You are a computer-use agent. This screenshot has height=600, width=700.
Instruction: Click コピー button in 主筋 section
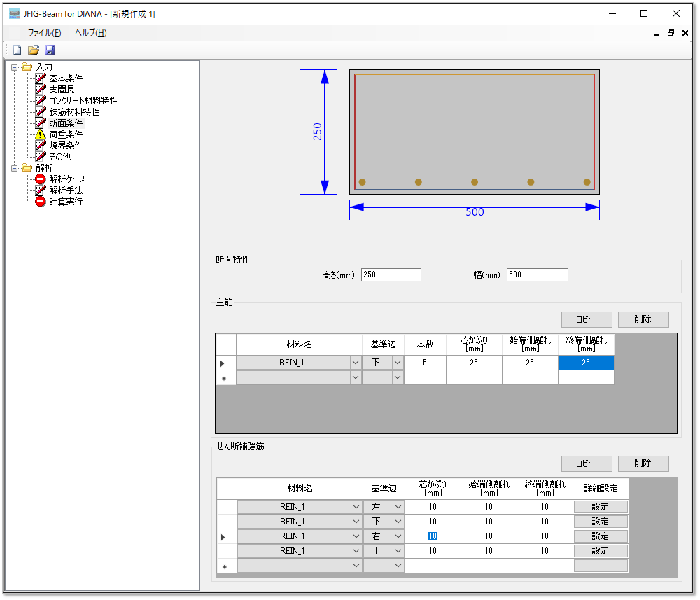587,319
